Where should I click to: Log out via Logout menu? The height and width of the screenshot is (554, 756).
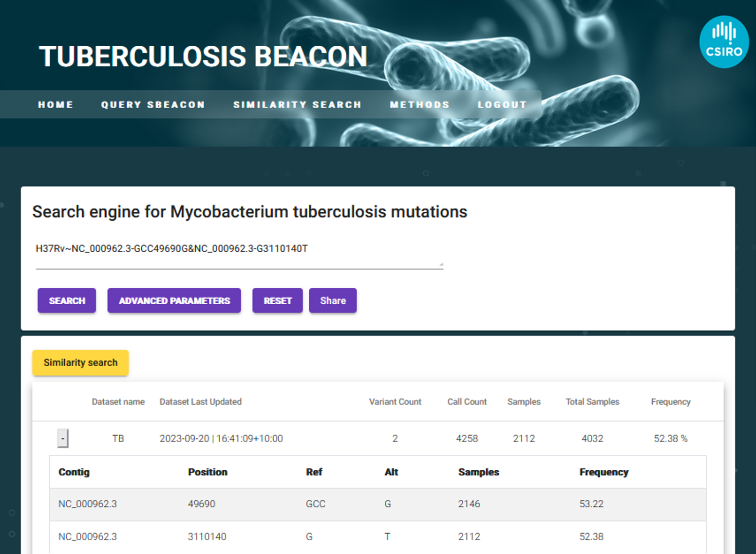point(502,105)
